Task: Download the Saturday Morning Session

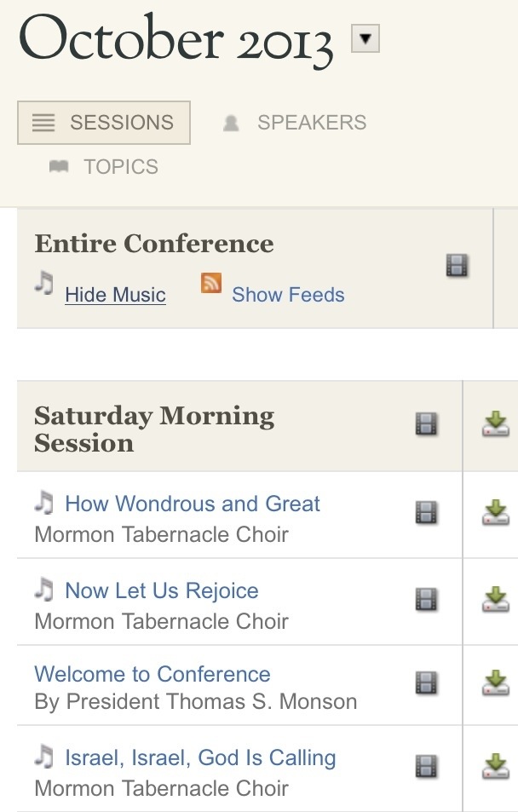Action: 496,424
